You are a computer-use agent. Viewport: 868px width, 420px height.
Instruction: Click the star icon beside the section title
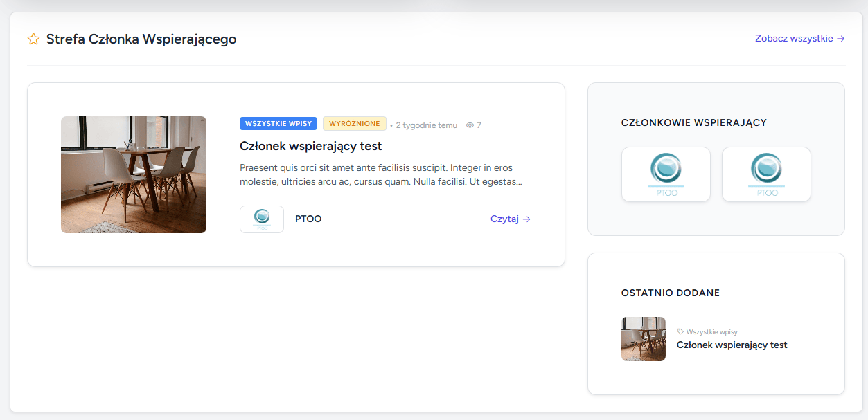(x=33, y=39)
